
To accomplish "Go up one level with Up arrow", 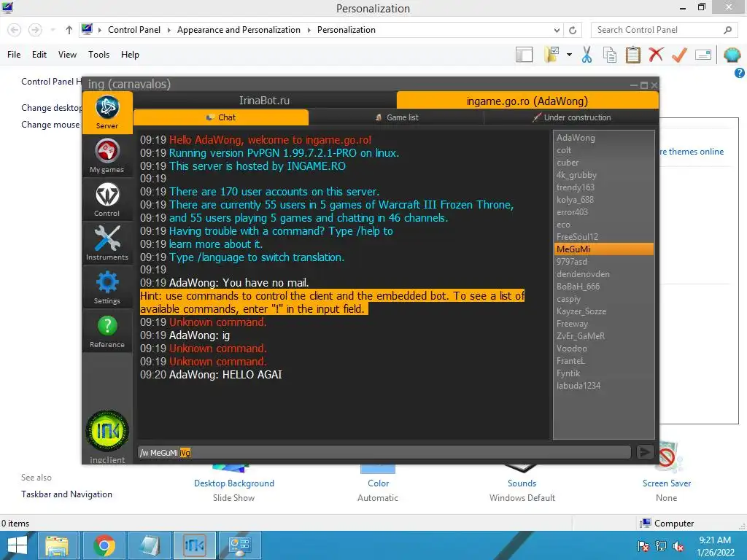I will coord(69,30).
